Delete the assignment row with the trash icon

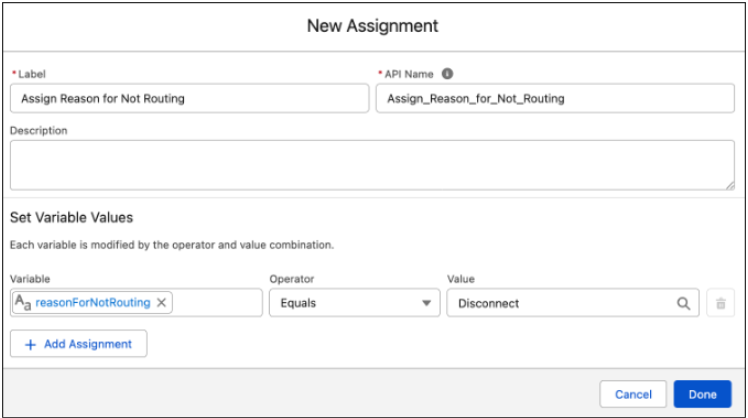coord(719,303)
